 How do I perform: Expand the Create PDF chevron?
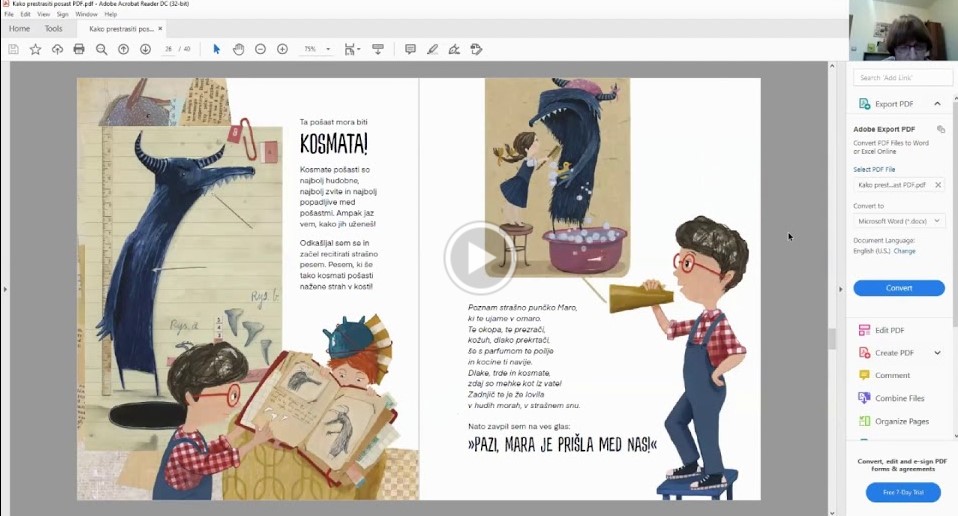point(937,353)
